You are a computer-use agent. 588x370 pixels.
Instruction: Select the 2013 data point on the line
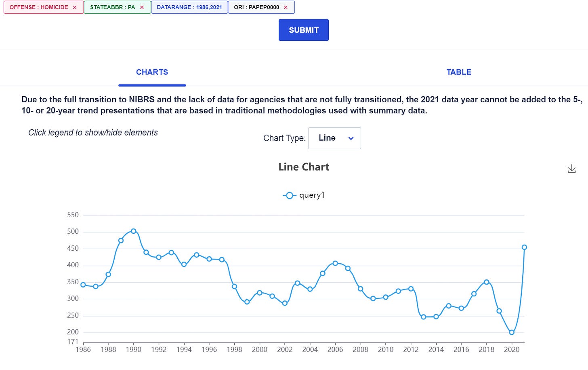[x=424, y=317]
